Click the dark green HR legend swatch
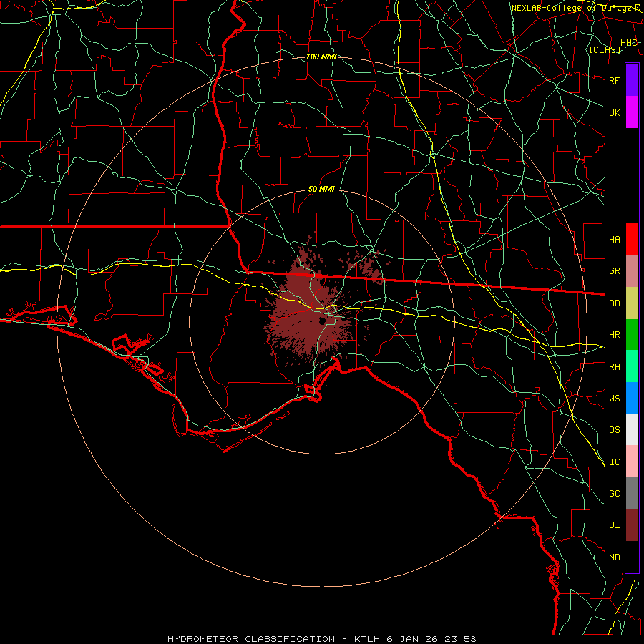This screenshot has width=644, height=644. coord(632,335)
